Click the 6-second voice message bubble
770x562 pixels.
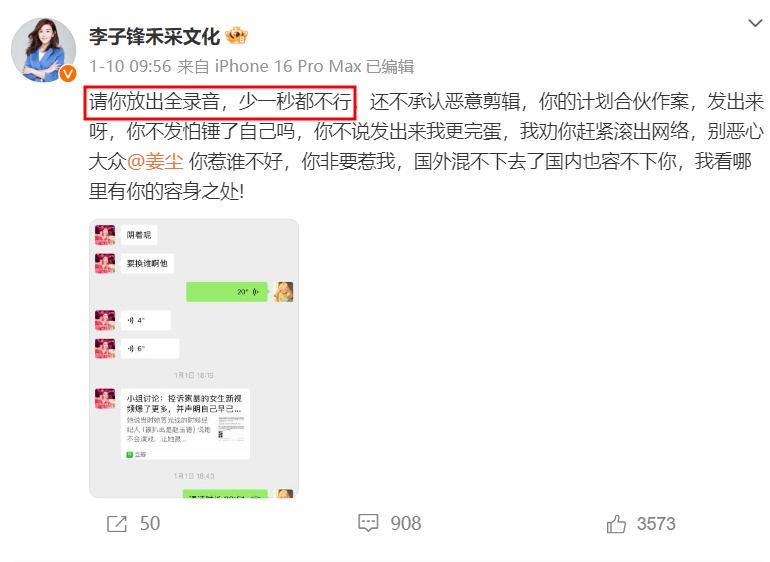(x=150, y=348)
